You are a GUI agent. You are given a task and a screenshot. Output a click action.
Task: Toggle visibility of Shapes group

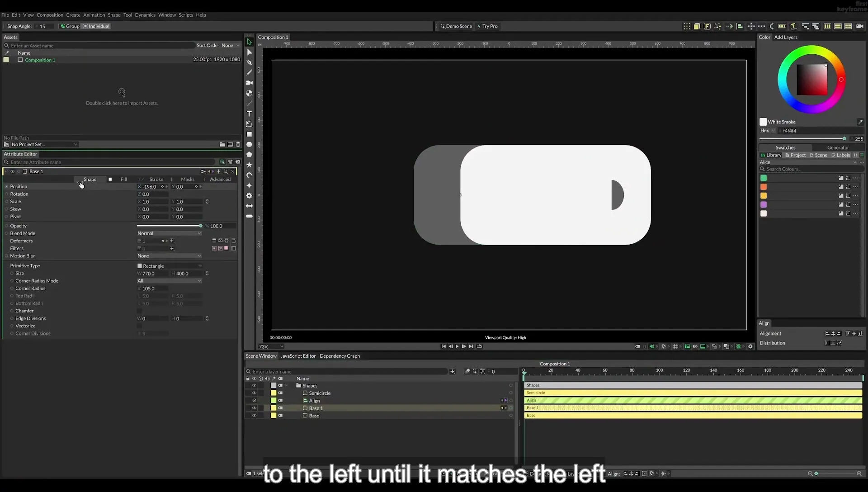pyautogui.click(x=254, y=386)
